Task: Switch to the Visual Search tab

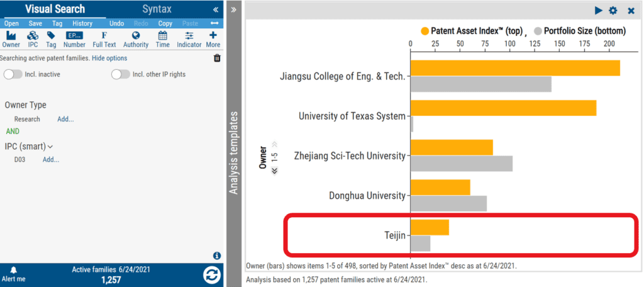Action: click(55, 9)
